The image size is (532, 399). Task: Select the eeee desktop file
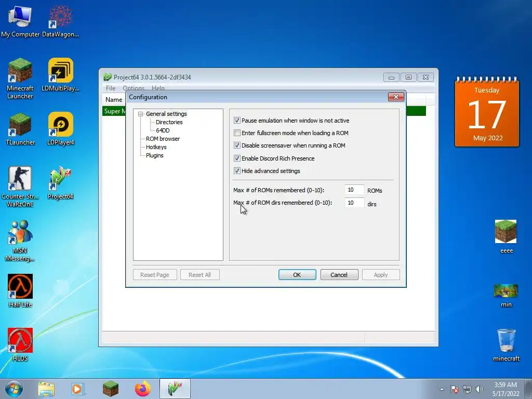tap(506, 236)
